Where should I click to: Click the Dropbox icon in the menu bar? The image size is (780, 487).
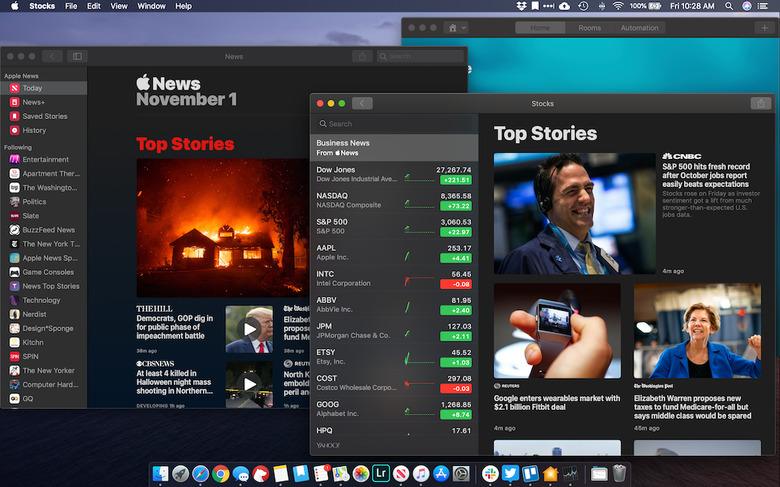tap(521, 6)
